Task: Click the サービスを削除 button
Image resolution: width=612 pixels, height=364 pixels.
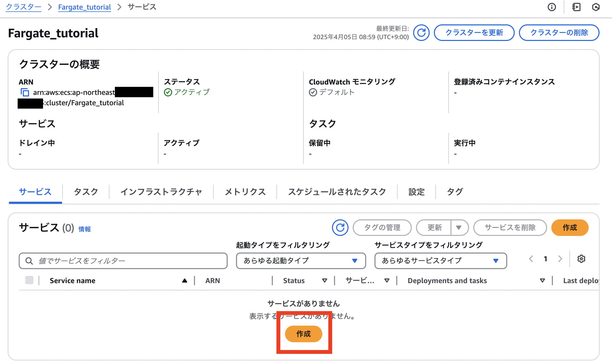Action: pos(510,228)
